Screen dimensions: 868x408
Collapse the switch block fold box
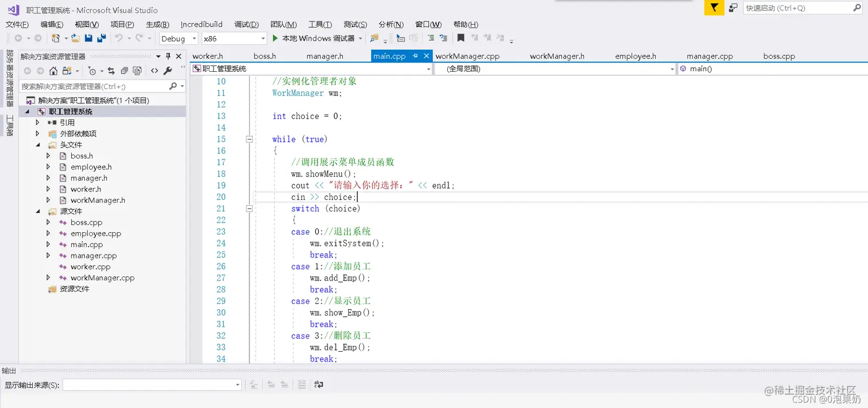pos(249,209)
